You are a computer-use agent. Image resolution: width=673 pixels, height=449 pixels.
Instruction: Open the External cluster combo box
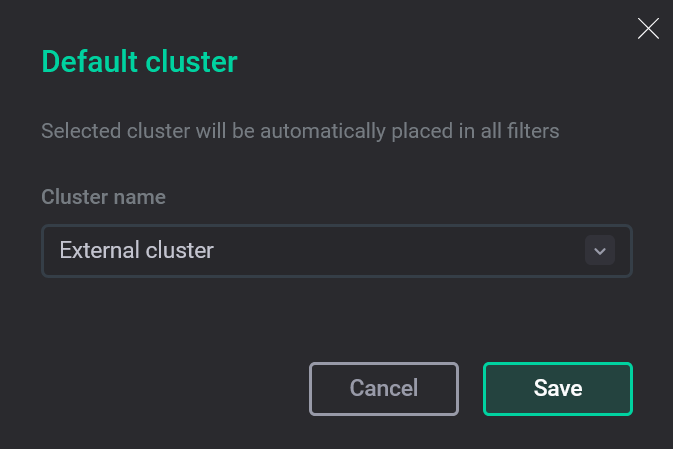pos(336,251)
